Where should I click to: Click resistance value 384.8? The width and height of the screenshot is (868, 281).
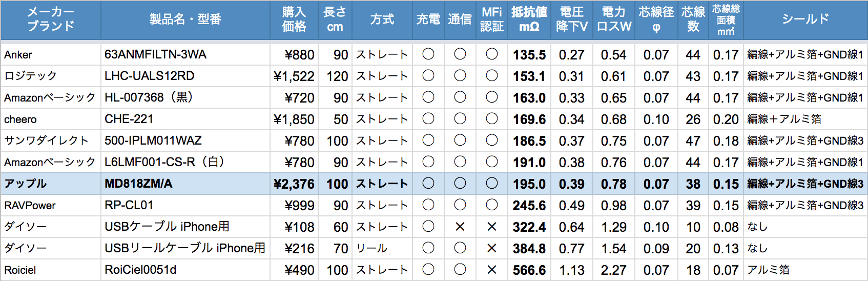(529, 249)
